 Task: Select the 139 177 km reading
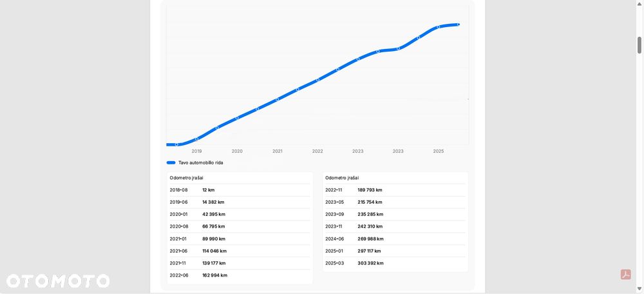tap(214, 263)
